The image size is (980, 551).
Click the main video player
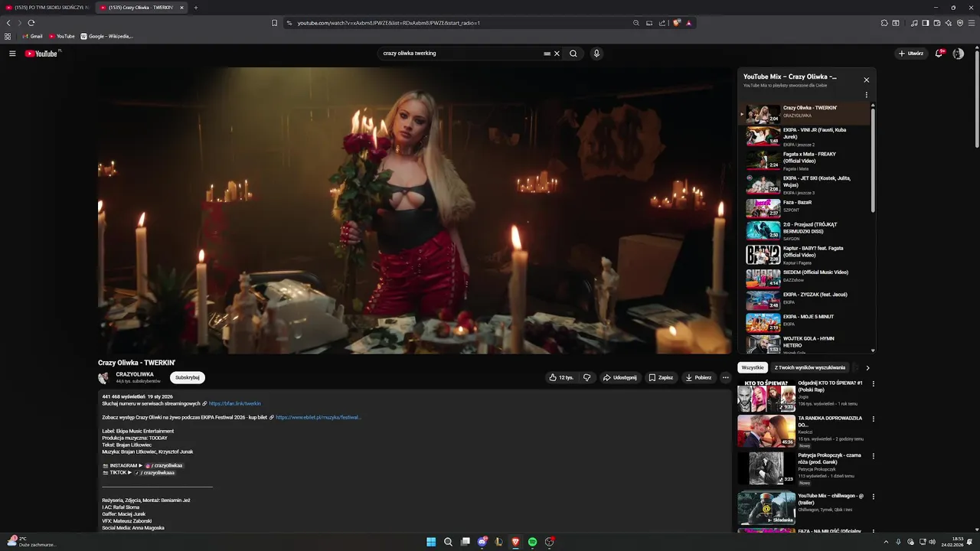414,210
